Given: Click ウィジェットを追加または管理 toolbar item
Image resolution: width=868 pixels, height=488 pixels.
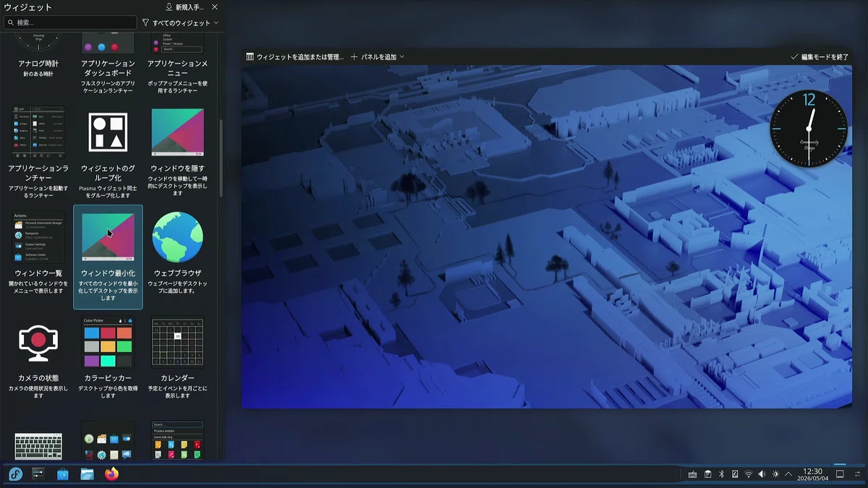Looking at the screenshot, I should 295,56.
